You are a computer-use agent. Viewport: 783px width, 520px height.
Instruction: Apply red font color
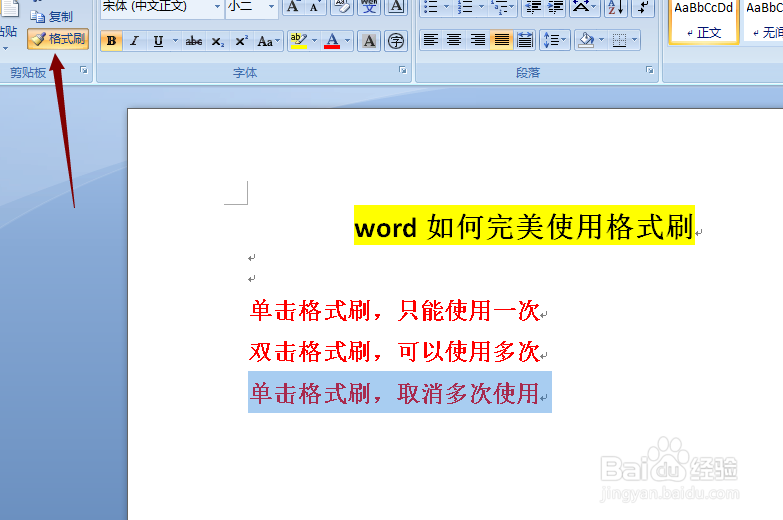click(332, 41)
